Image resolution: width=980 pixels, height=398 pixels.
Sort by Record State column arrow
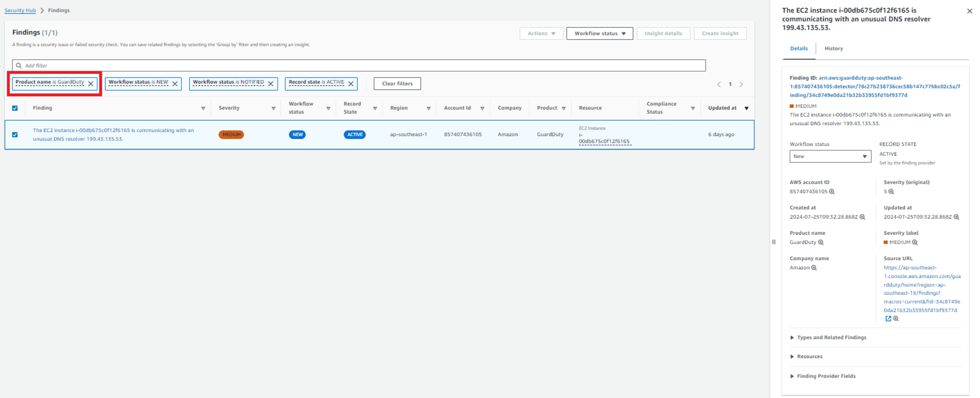(375, 108)
